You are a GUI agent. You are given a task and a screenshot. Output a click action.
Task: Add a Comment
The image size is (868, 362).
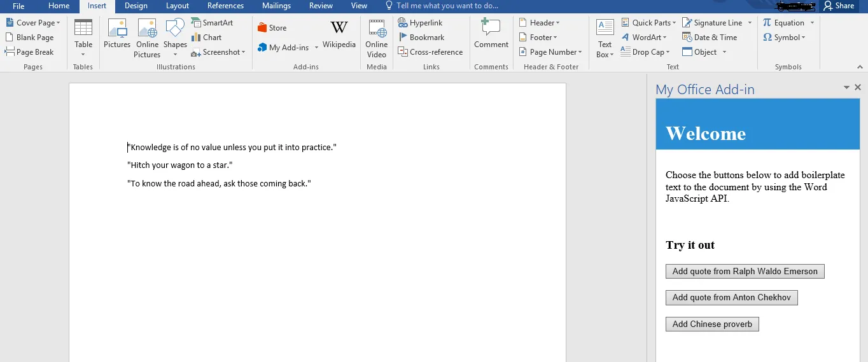coord(491,34)
